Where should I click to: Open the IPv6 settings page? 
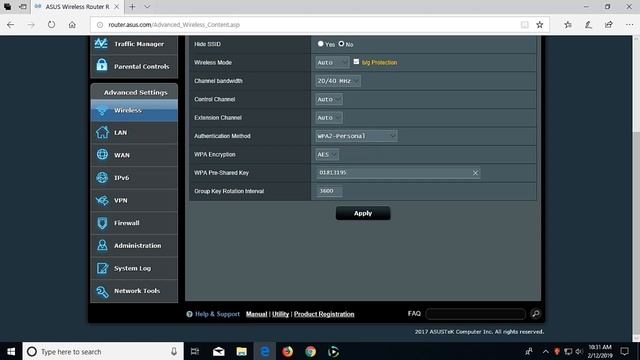click(134, 178)
